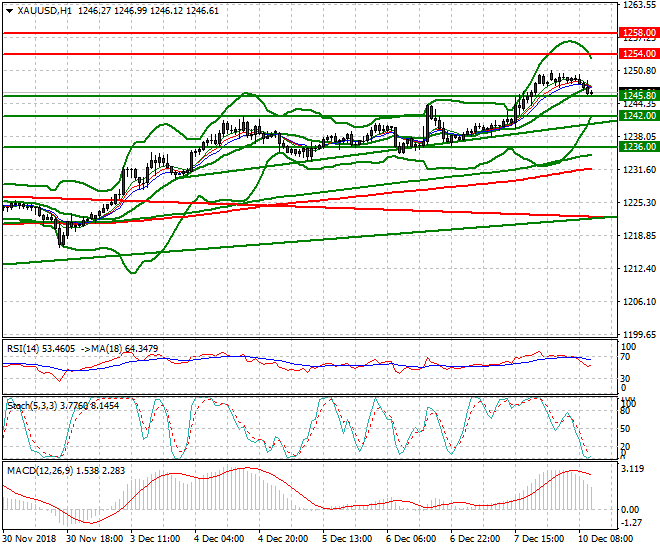Click the 1212.40 price scale value
The width and height of the screenshot is (660, 550).
click(639, 268)
